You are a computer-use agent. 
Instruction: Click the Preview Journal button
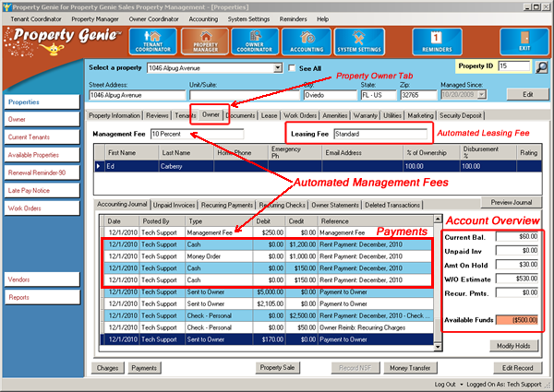click(512, 202)
